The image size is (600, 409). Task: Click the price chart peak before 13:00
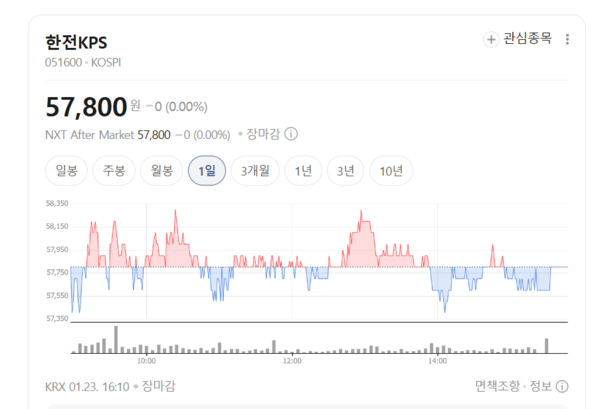[x=361, y=211]
